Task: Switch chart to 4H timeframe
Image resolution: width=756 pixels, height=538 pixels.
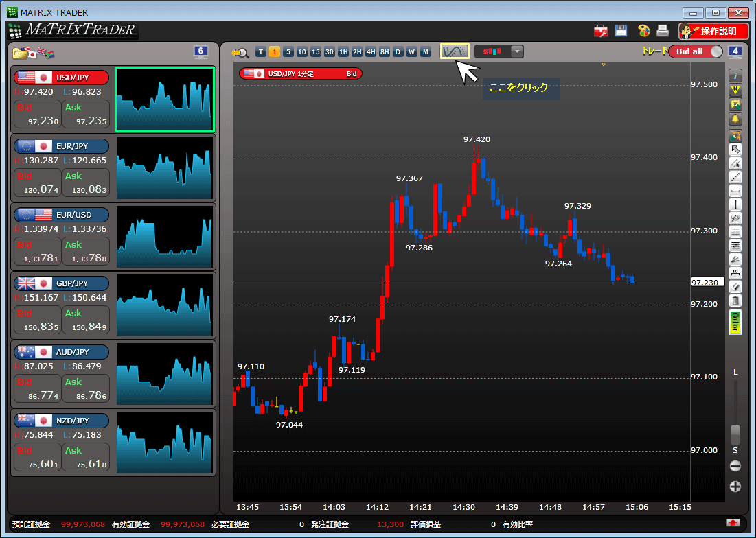Action: [370, 52]
